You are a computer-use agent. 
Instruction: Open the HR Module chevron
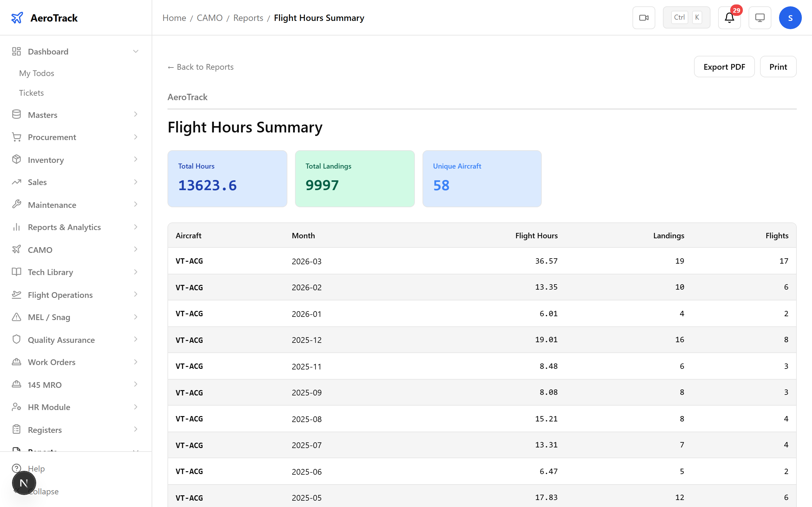[135, 407]
